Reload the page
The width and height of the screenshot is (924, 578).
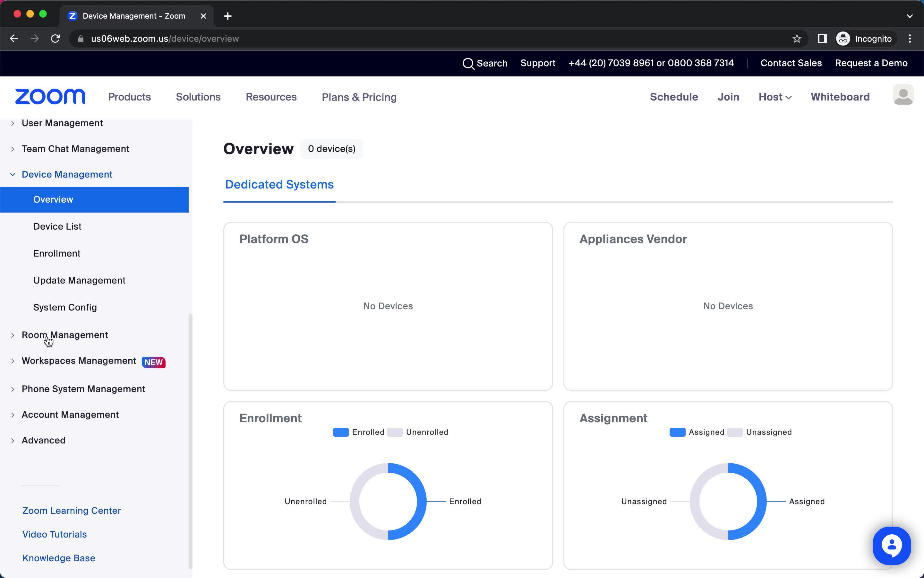point(56,39)
